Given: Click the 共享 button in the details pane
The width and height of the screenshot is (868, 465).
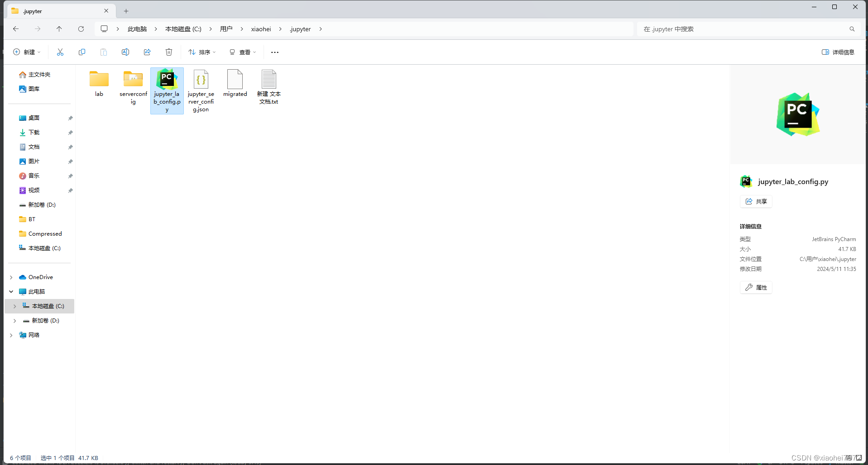Looking at the screenshot, I should [x=755, y=201].
